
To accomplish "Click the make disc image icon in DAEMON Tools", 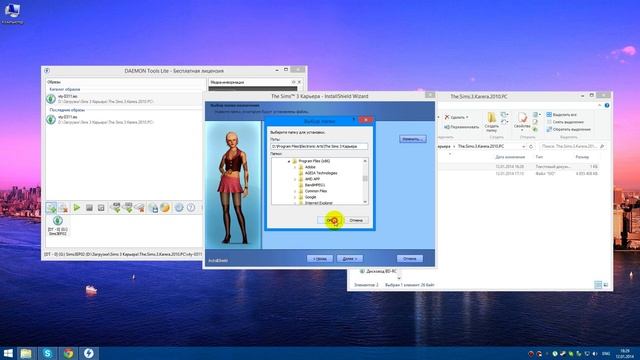I will [x=153, y=208].
